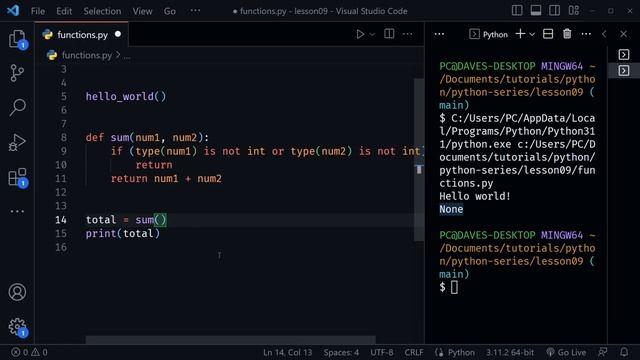Open the Explorer view in activity bar

coord(17,39)
